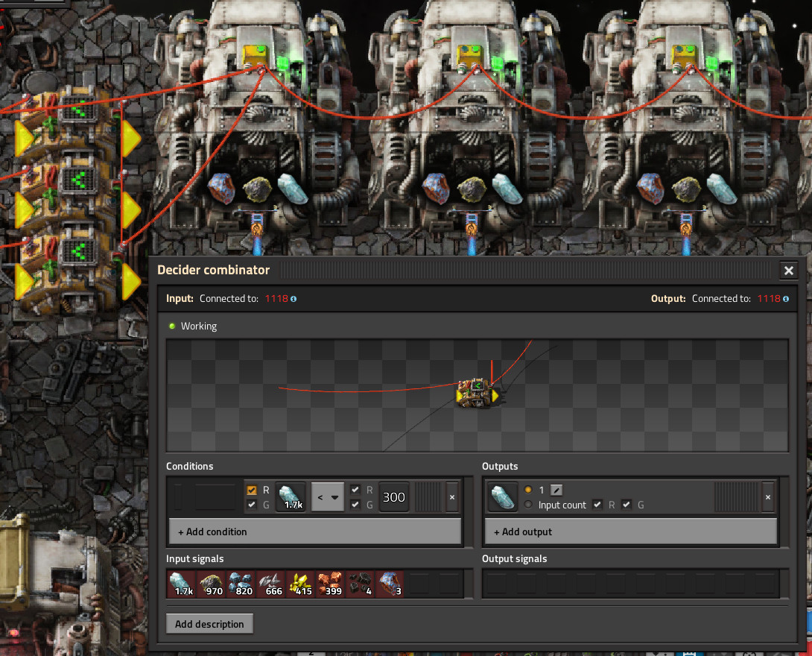The image size is (812, 656).
Task: Click the info icon next to Input network 1118
Action: pos(294,299)
